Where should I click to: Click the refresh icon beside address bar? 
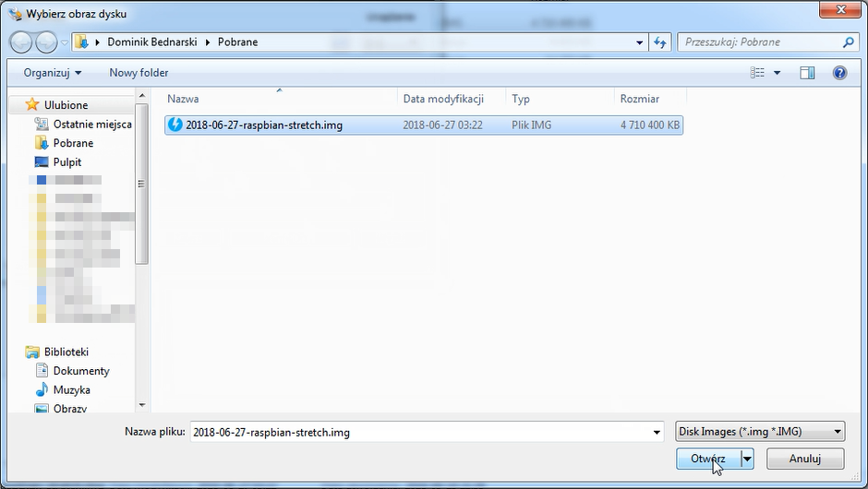660,42
